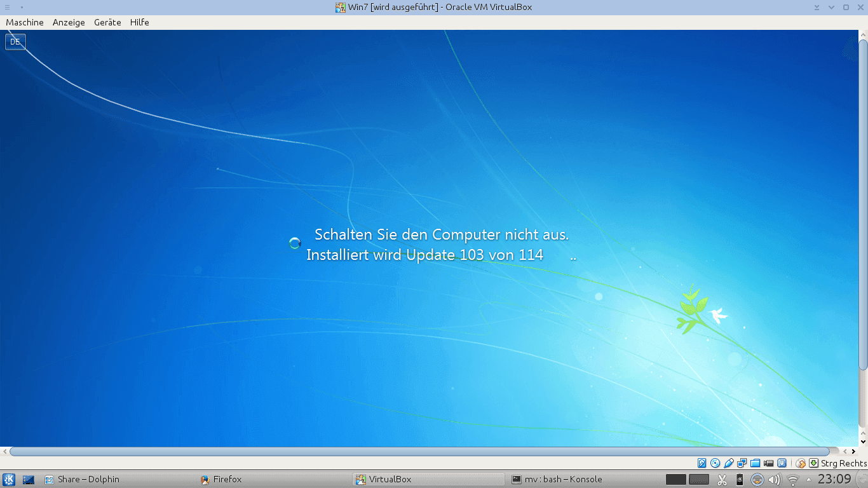The image size is (868, 488).
Task: Click the horizontal scrollbar thumb
Action: click(x=419, y=451)
